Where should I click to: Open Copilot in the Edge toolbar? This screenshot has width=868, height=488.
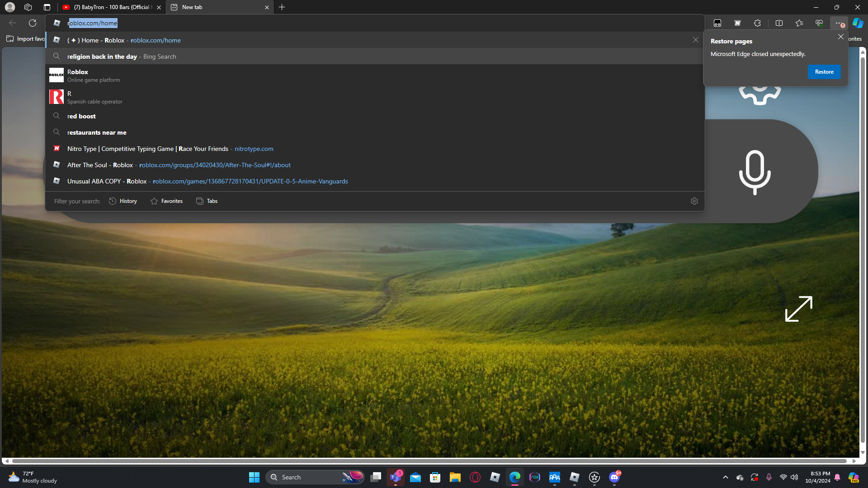tap(858, 23)
